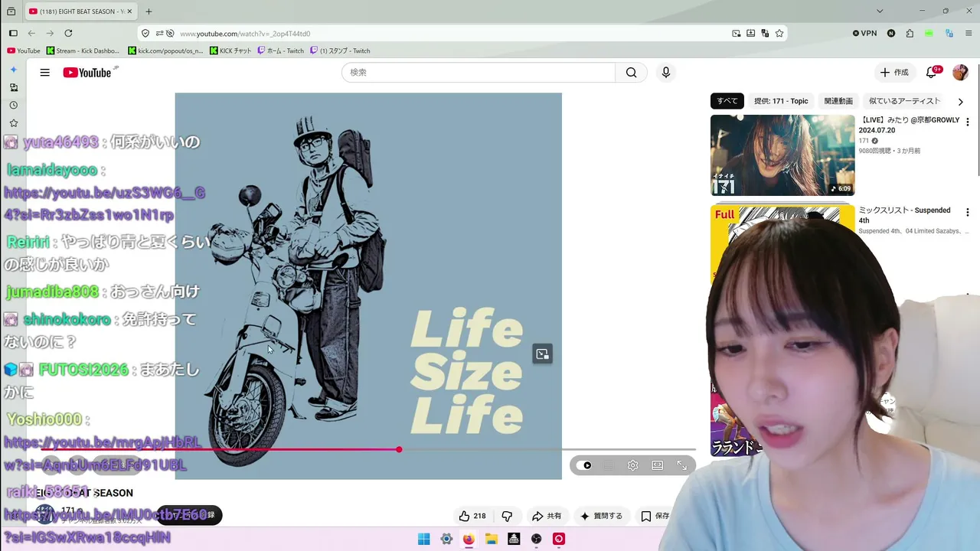Like the video with 218 likes
This screenshot has height=551, width=980.
click(x=472, y=516)
